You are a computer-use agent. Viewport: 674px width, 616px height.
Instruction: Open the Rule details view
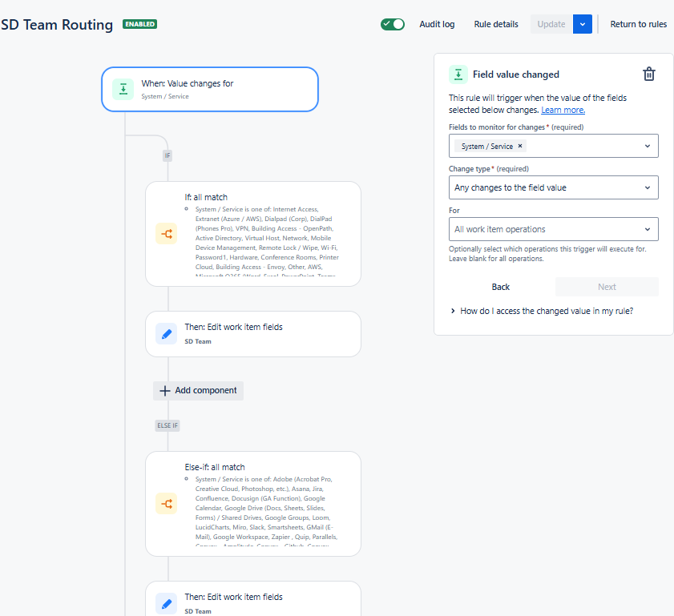click(495, 24)
